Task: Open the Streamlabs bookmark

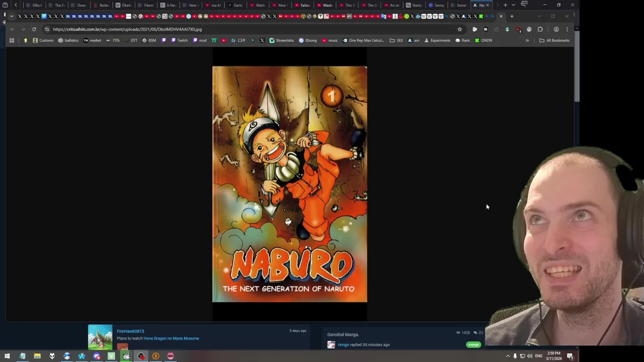Action: (281, 40)
